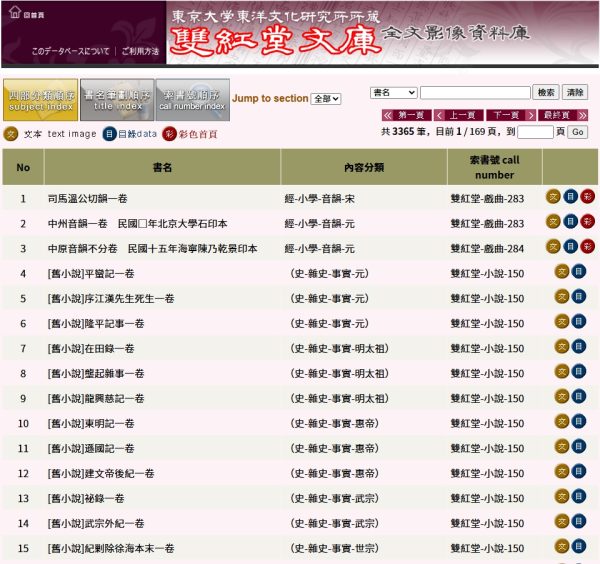Switch to call number index tab
Image resolution: width=600 pixels, height=564 pixels.
pyautogui.click(x=193, y=100)
